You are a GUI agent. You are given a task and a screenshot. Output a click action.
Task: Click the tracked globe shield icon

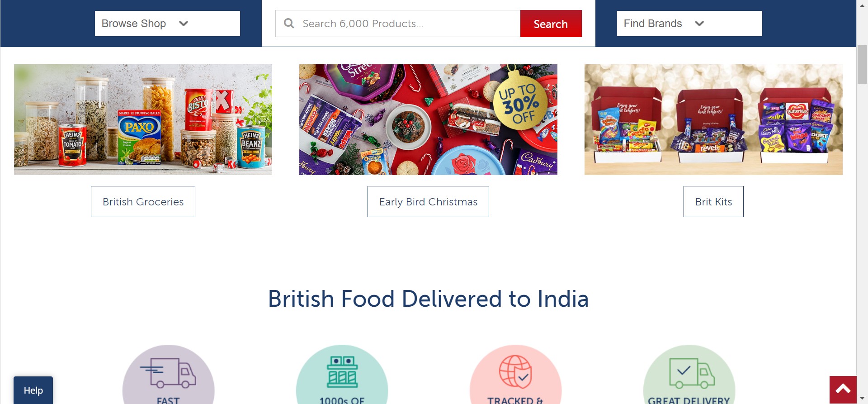515,371
